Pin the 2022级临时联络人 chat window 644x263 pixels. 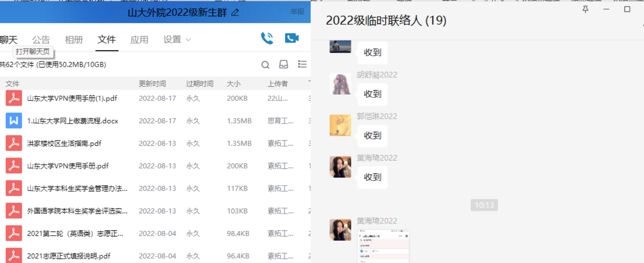click(x=585, y=10)
